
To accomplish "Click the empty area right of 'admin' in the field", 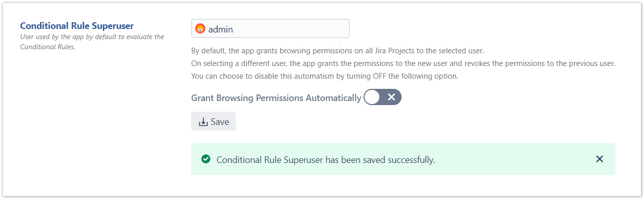I will click(292, 29).
